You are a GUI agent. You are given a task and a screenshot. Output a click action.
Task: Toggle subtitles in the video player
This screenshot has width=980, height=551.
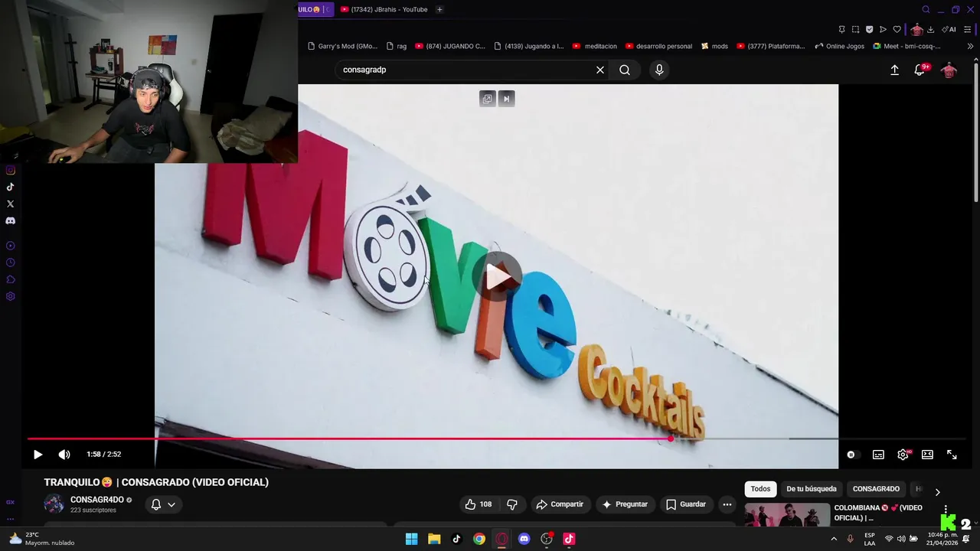[x=878, y=455]
